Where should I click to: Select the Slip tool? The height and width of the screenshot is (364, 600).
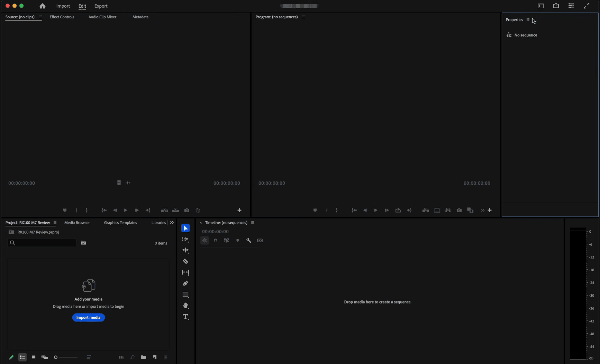click(185, 272)
